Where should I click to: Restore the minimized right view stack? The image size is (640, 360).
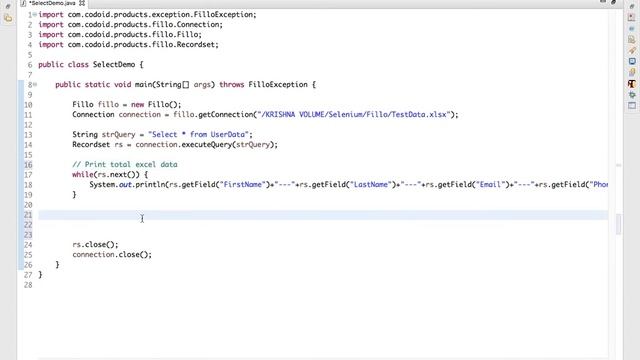pos(632,7)
